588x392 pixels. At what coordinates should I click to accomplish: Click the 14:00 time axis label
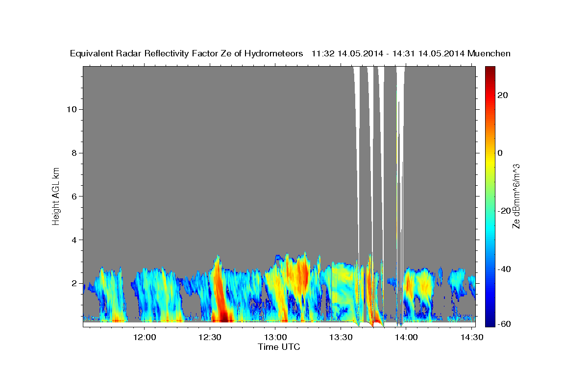[x=406, y=337]
